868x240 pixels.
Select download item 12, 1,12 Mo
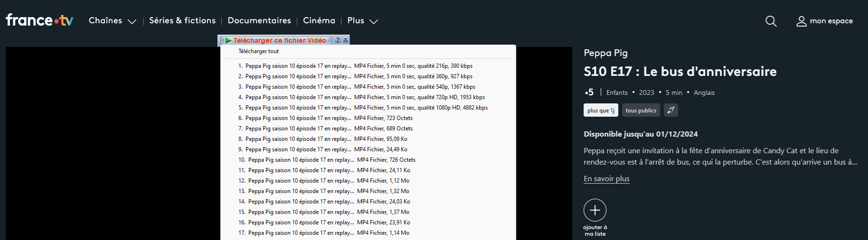coord(368,181)
